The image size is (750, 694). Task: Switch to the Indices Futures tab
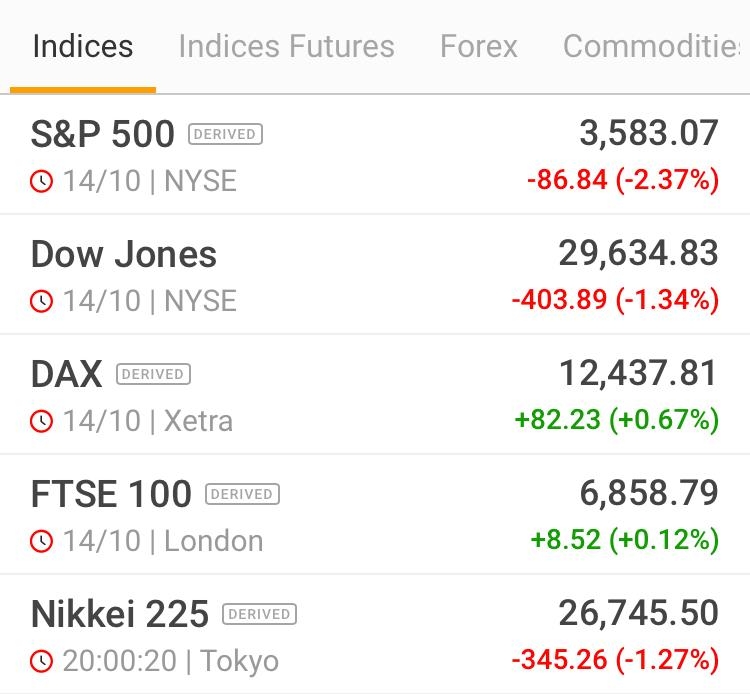point(286,47)
